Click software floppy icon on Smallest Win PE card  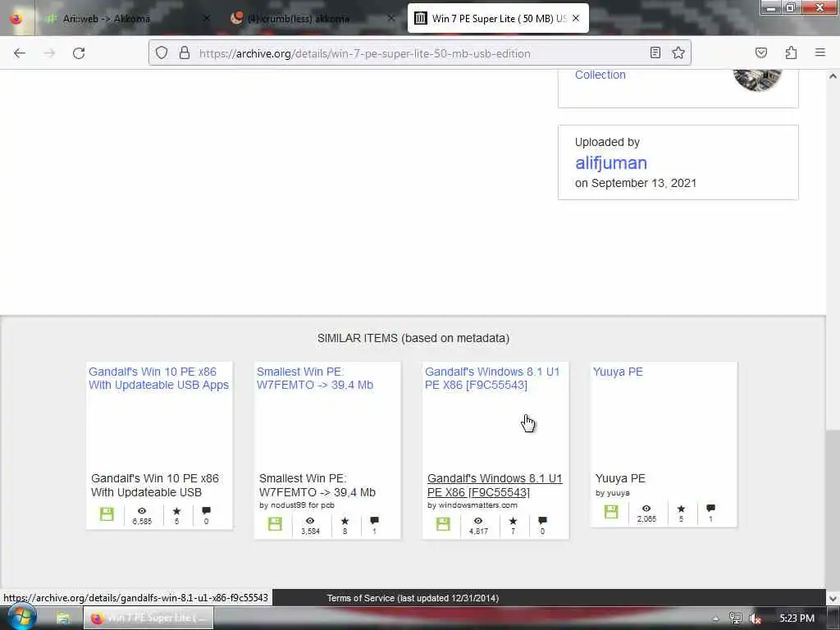275,524
